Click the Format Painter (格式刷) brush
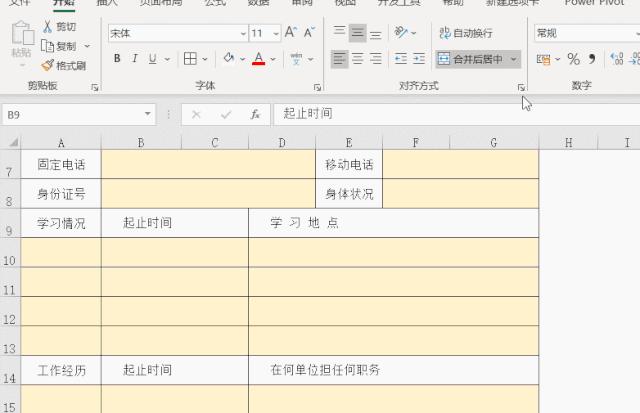640x413 pixels. 48,65
